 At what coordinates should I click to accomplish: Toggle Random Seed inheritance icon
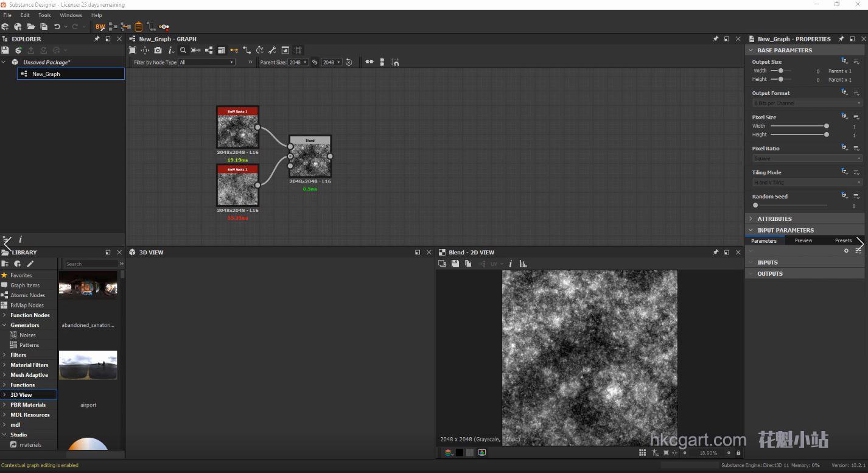click(x=844, y=196)
